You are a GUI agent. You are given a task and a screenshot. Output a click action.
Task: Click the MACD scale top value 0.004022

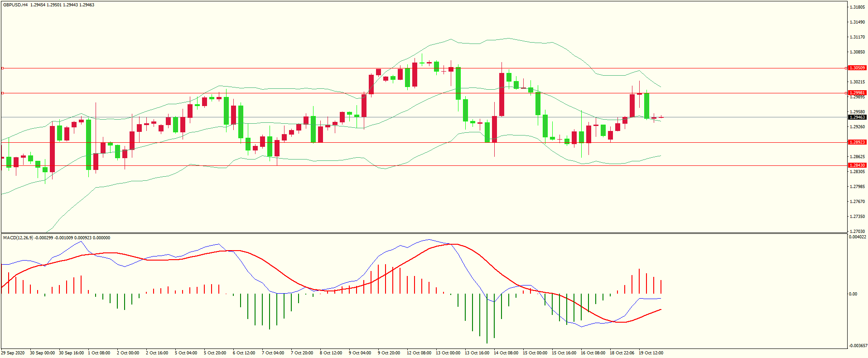pos(857,237)
